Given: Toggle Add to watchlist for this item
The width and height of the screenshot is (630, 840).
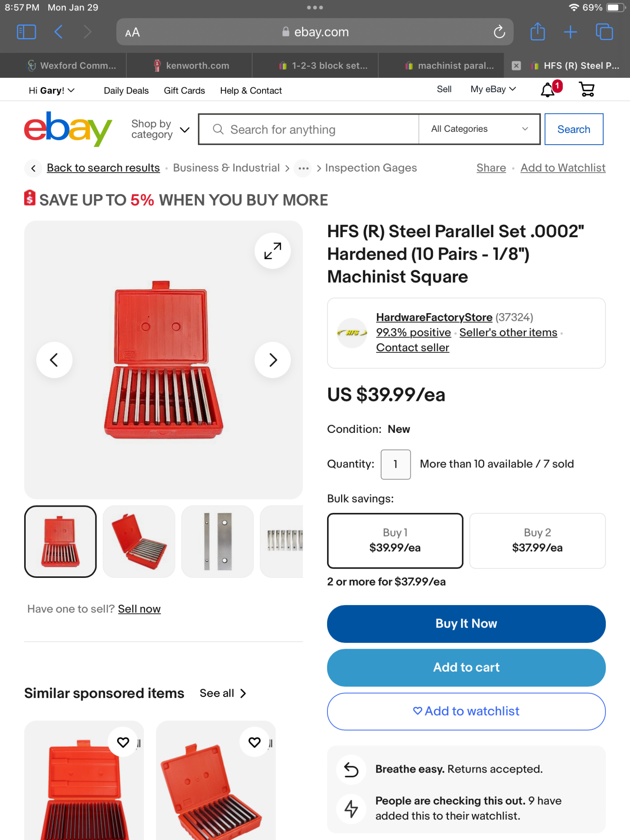Looking at the screenshot, I should coord(465,711).
